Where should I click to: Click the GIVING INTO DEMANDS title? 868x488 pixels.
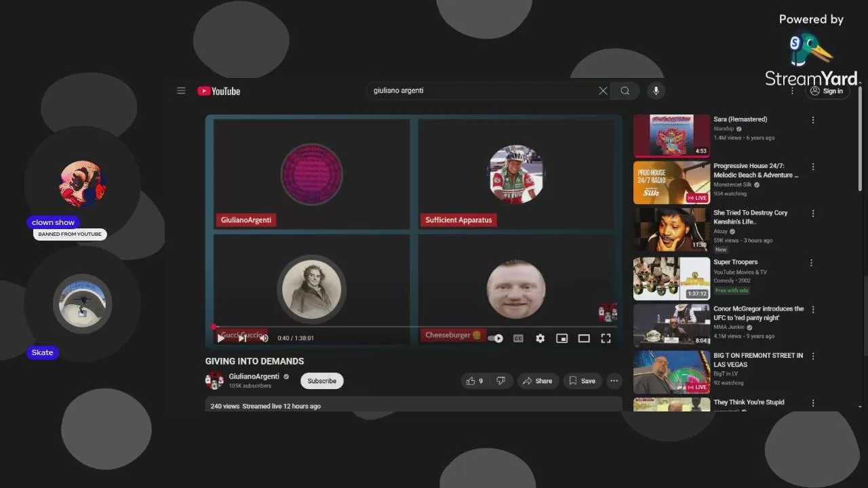[x=254, y=361]
